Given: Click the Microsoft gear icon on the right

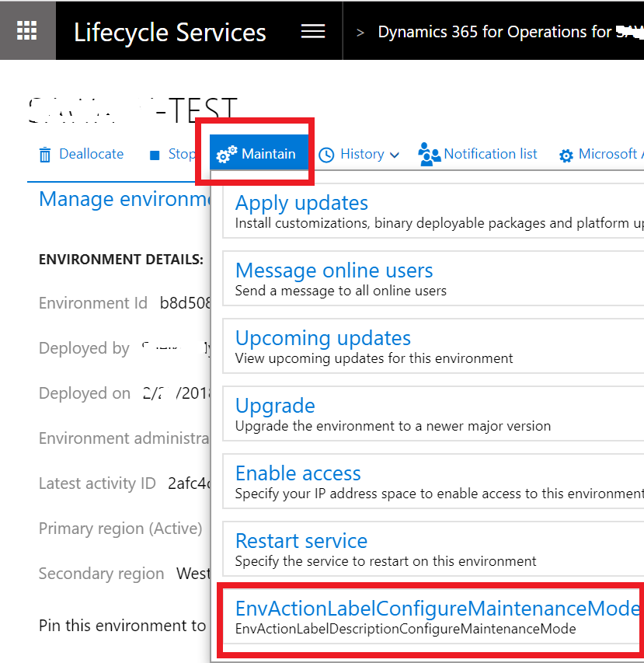Looking at the screenshot, I should pos(566,155).
